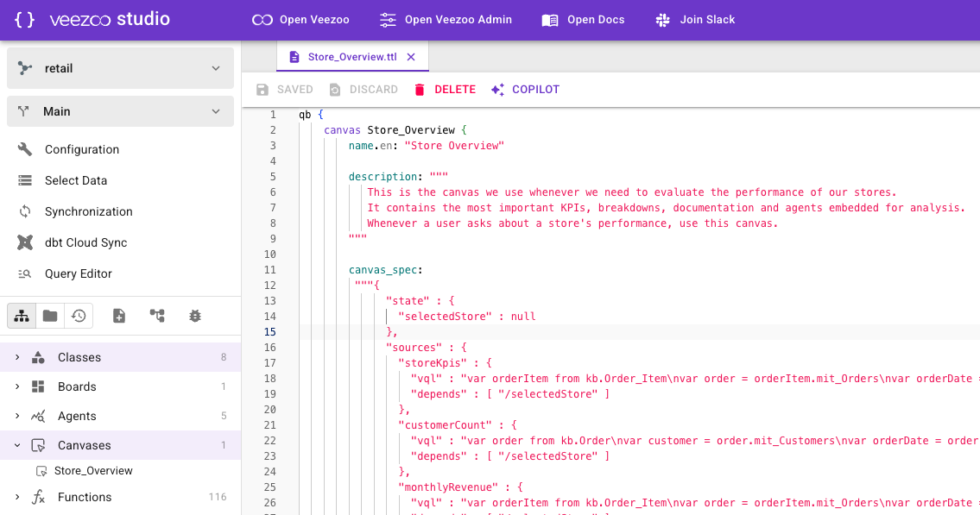Switch to Store_Overview.ttl tab
Screen dimensions: 980x515
tap(352, 57)
